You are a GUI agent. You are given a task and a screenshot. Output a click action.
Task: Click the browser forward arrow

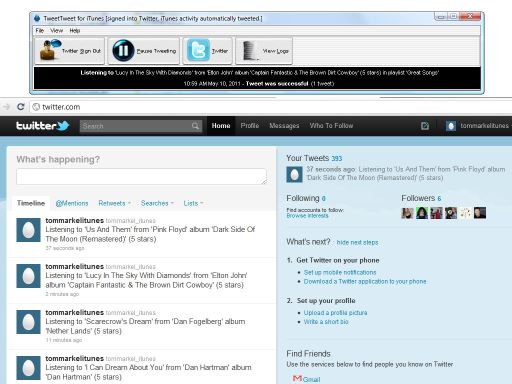point(6,107)
